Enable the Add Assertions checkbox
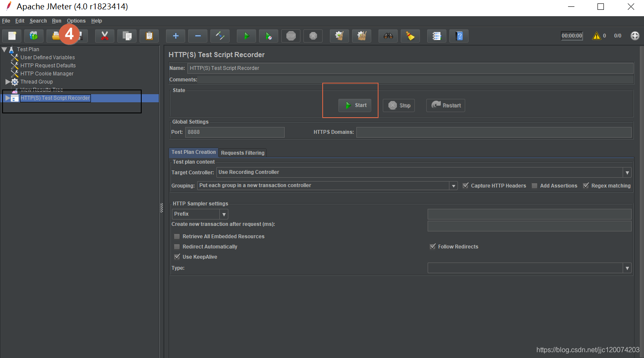 point(535,186)
